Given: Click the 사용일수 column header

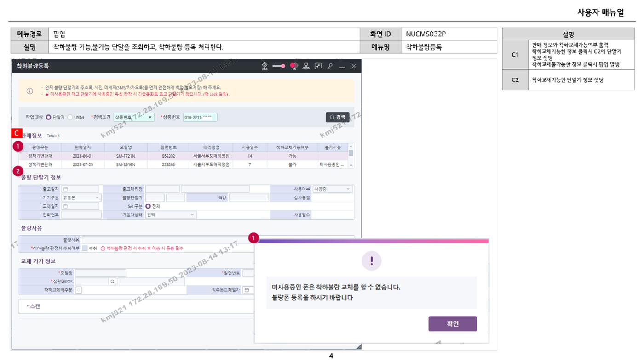Looking at the screenshot, I should coord(250,147).
